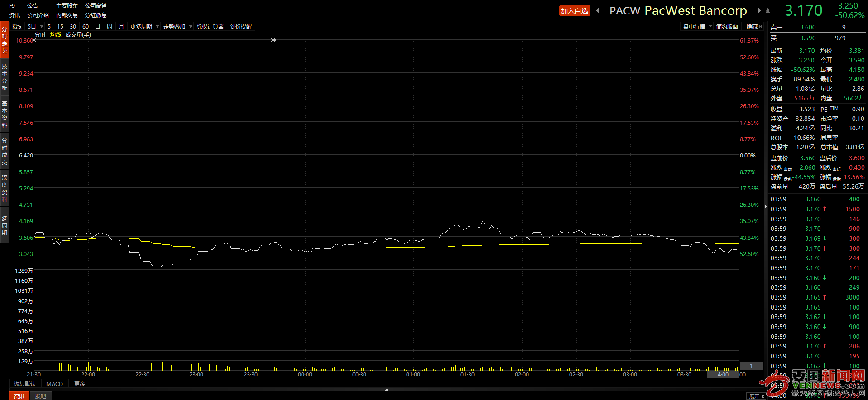Click 盘前价 value 3.560
Viewport: 868px width, 400px height.
808,158
